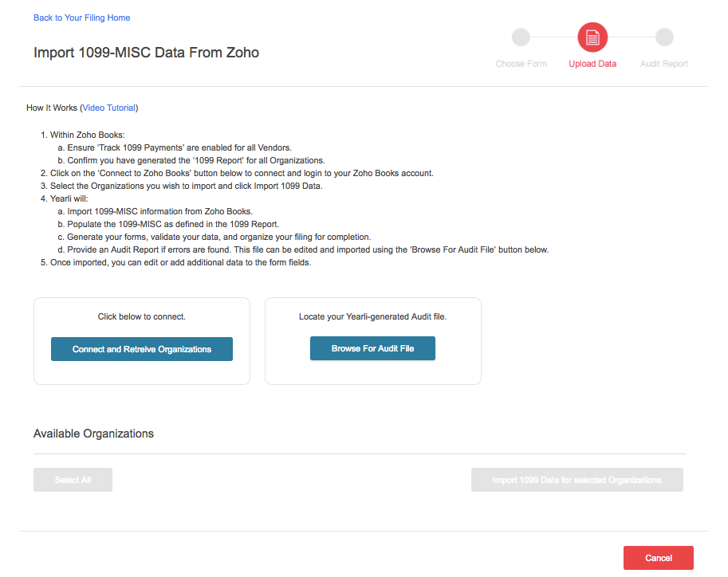Click the Available Organizations section heading
The height and width of the screenshot is (577, 728).
coord(93,434)
